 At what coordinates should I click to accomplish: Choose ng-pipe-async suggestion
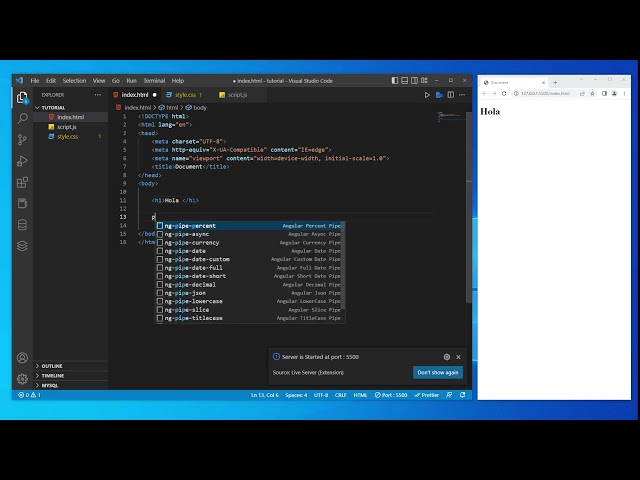249,234
